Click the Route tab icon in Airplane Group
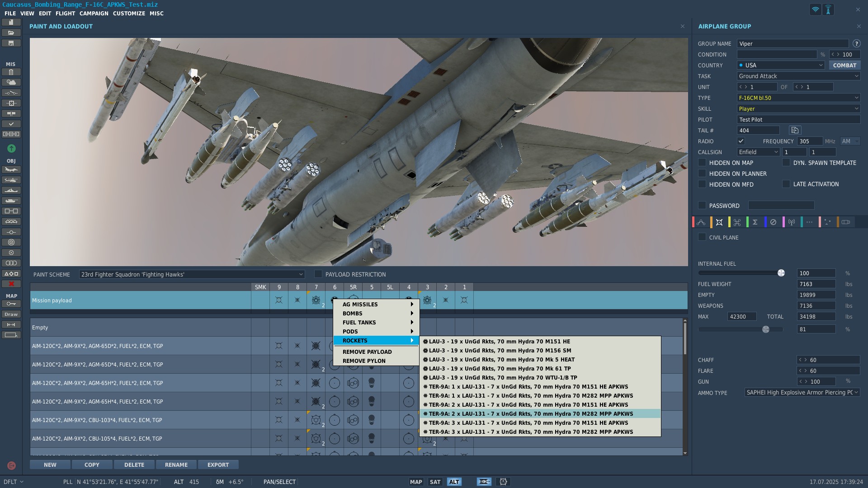 (701, 222)
